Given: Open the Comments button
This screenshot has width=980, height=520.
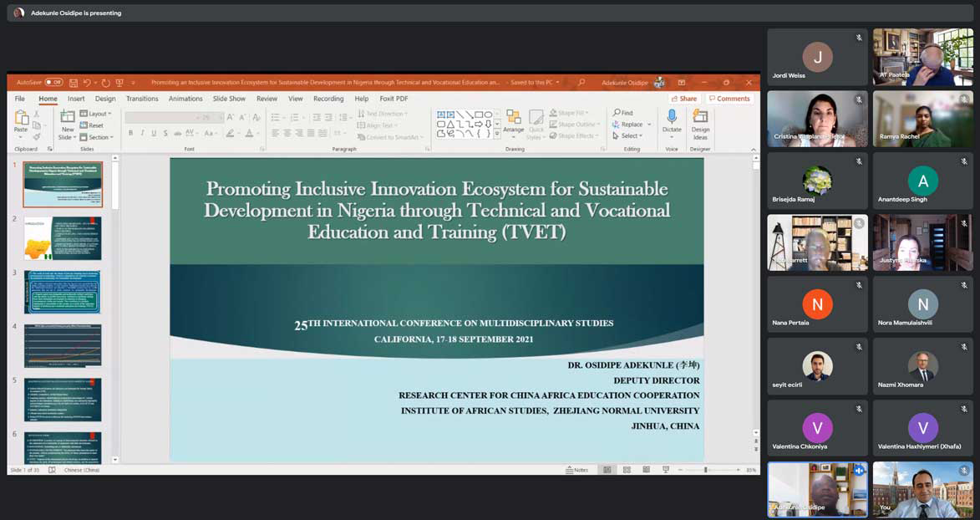Looking at the screenshot, I should coord(729,99).
